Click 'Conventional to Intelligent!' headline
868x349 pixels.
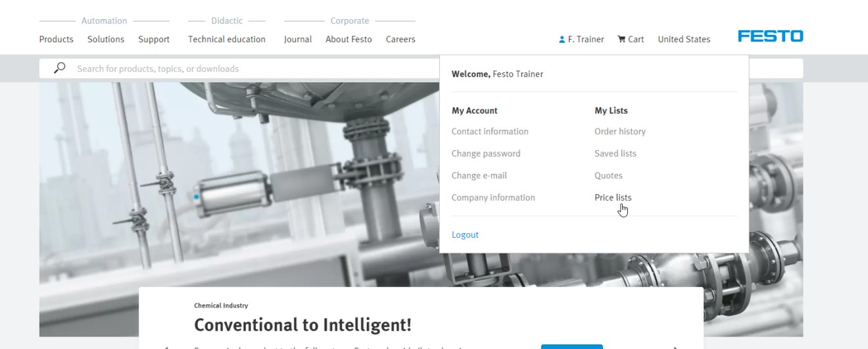tap(303, 325)
